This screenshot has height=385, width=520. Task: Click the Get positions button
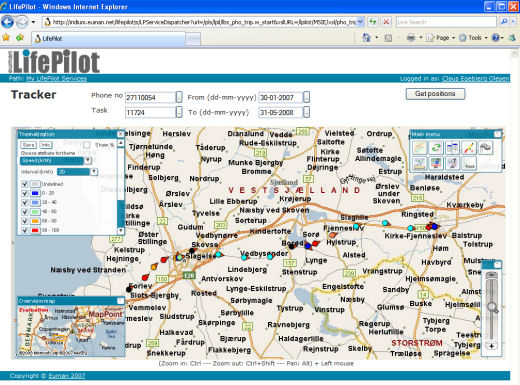pyautogui.click(x=435, y=94)
